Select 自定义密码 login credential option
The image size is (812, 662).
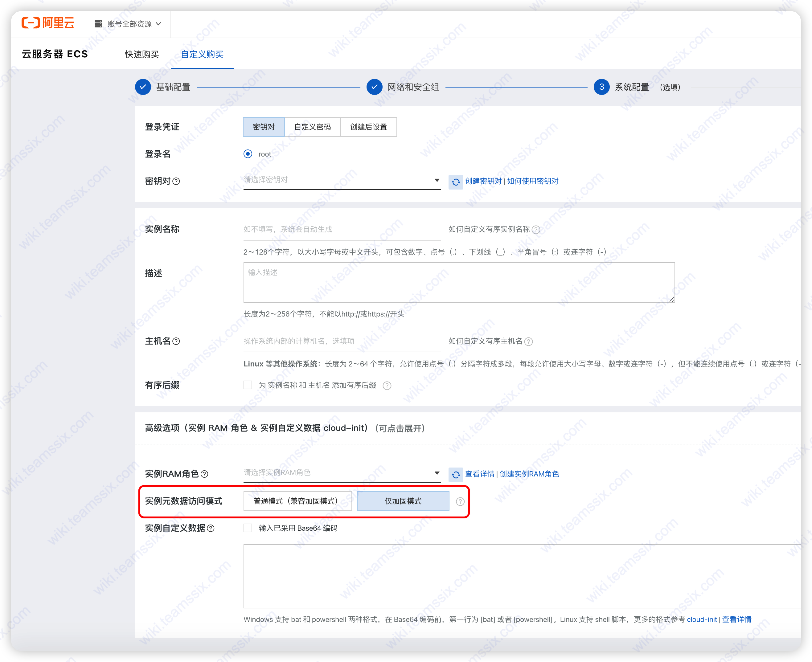click(x=312, y=127)
